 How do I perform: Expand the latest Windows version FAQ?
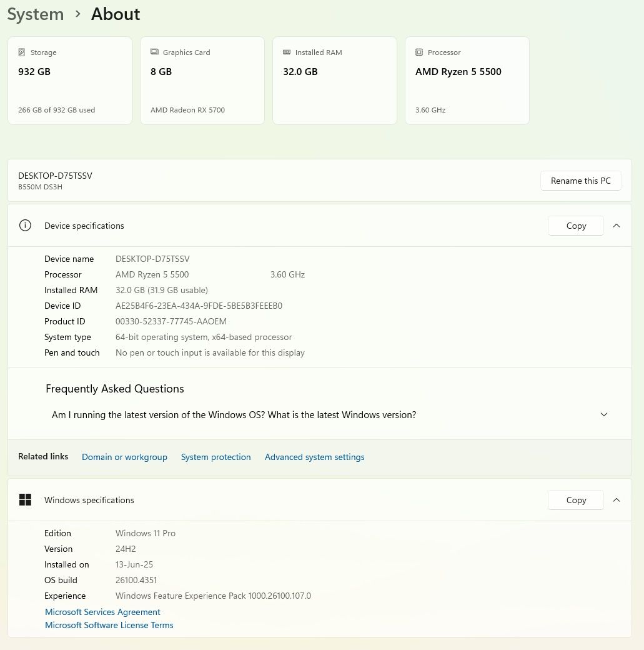(604, 414)
